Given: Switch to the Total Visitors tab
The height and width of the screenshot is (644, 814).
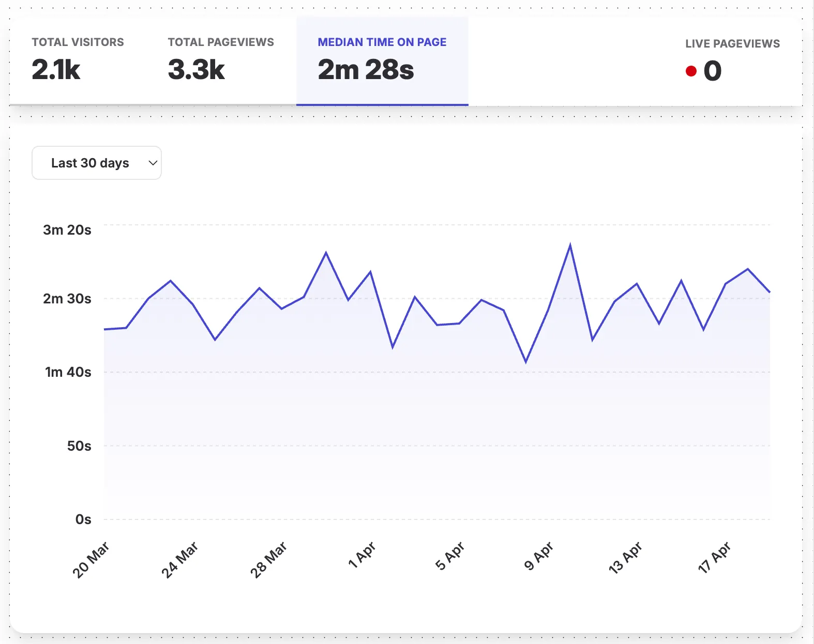Looking at the screenshot, I should pos(78,60).
